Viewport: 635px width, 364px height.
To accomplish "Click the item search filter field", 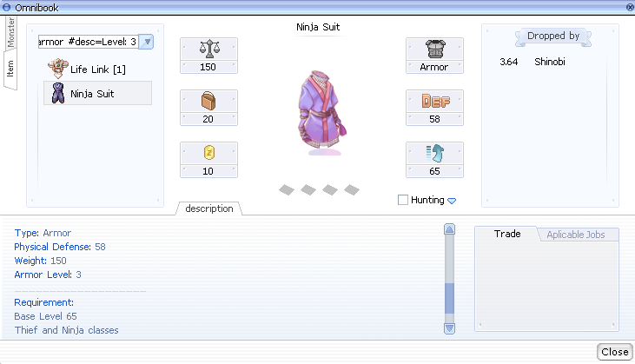I will point(87,42).
